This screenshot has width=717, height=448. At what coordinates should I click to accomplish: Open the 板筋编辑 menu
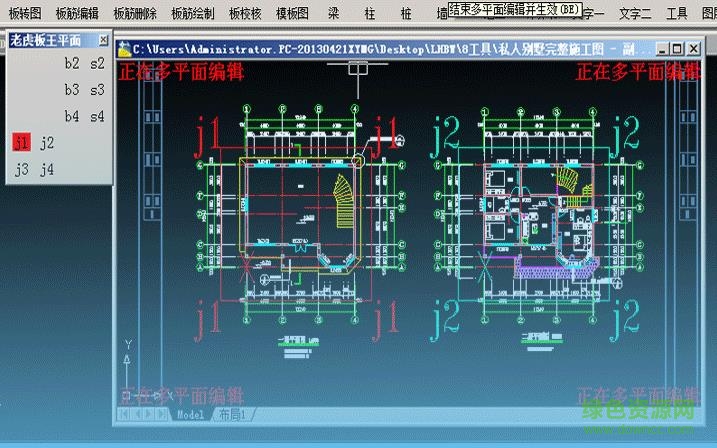tap(77, 13)
